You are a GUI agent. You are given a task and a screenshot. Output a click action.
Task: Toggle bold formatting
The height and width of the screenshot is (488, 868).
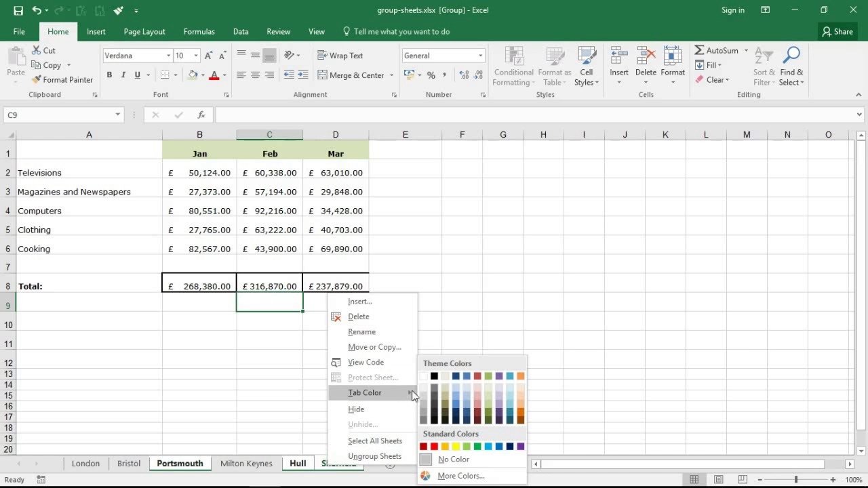tap(109, 75)
